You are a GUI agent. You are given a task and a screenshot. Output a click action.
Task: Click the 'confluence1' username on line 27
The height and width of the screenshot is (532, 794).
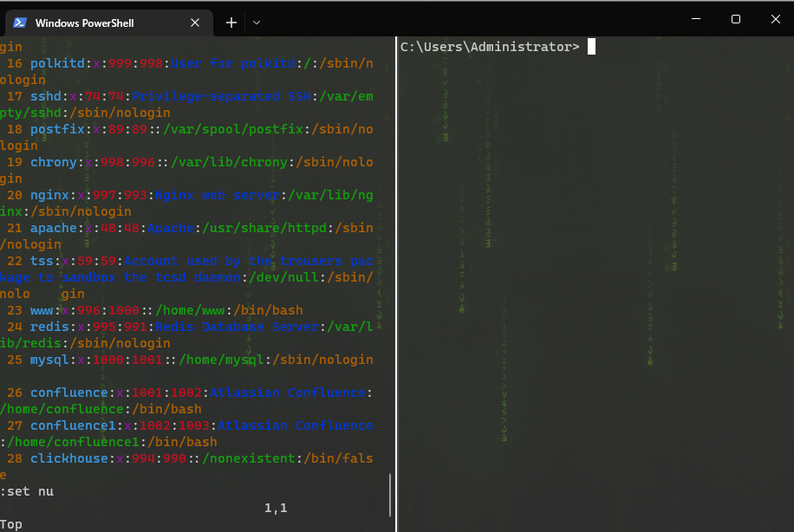coord(73,425)
